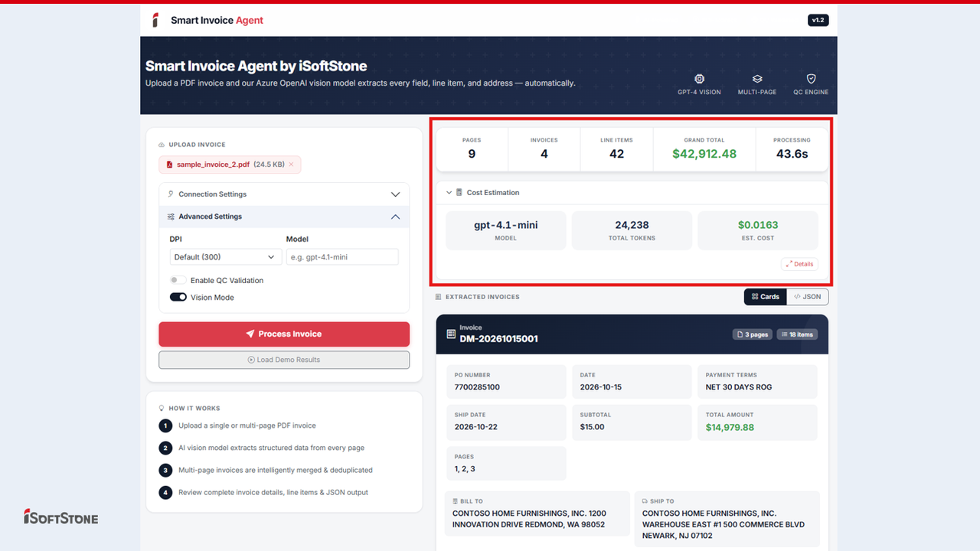Turn off the Vision Mode switch

point(178,297)
